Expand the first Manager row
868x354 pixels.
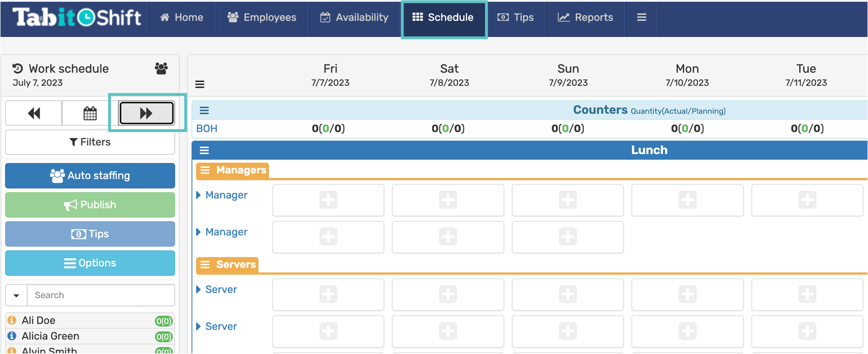pos(198,195)
